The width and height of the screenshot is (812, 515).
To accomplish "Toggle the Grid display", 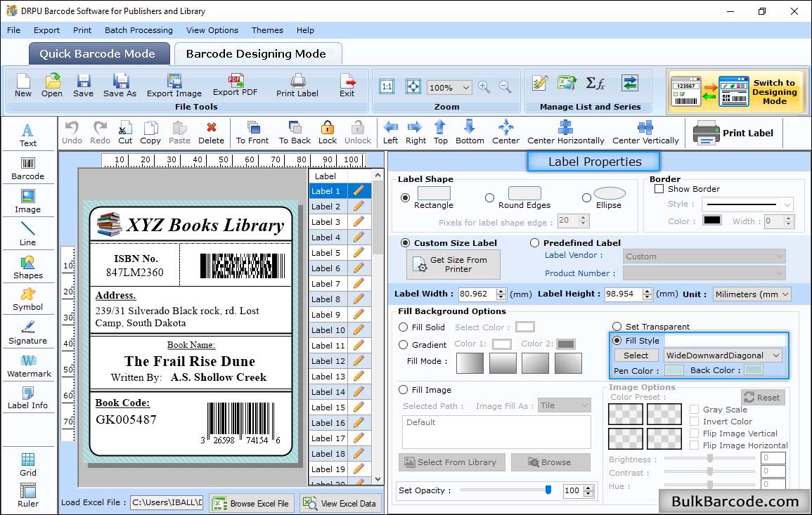I will click(28, 464).
